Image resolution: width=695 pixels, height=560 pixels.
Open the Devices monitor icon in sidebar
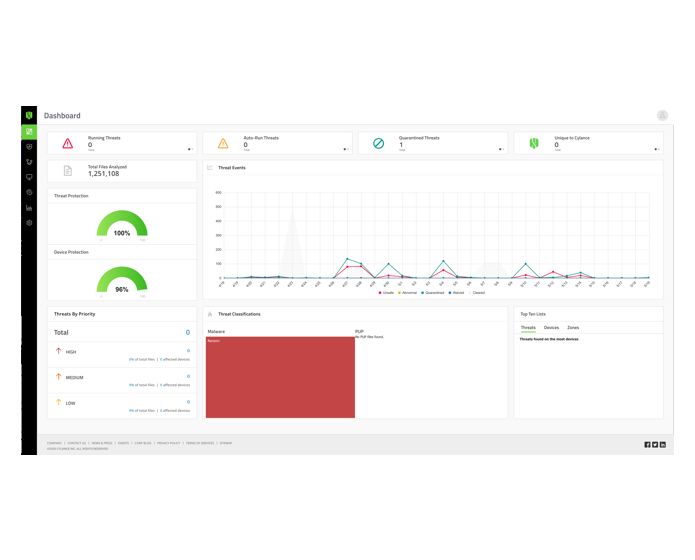coord(29,177)
